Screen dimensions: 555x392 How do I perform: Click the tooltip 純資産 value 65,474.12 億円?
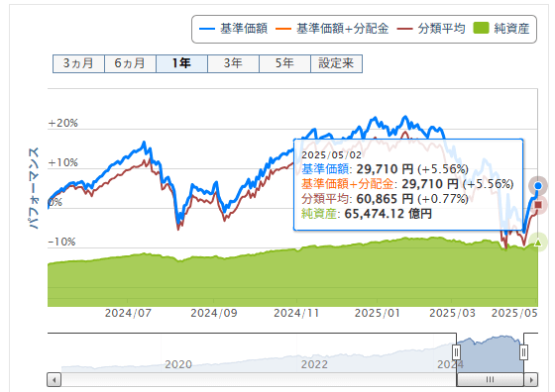[x=388, y=214]
